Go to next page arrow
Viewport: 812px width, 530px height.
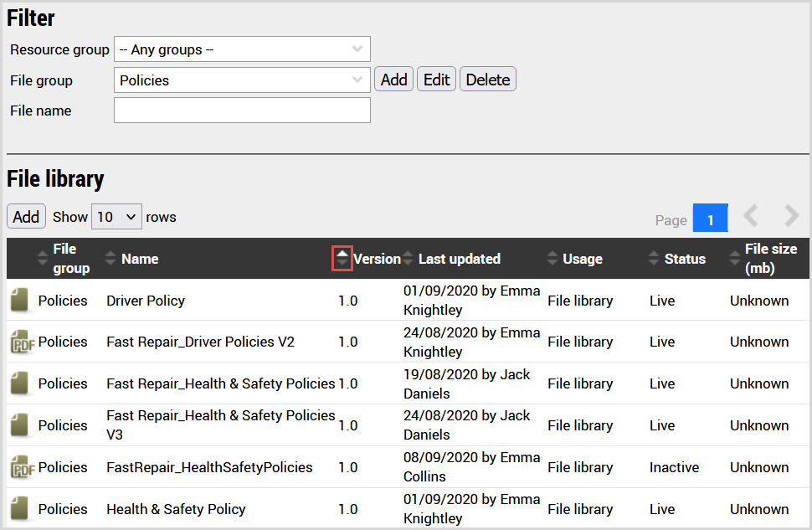(791, 217)
